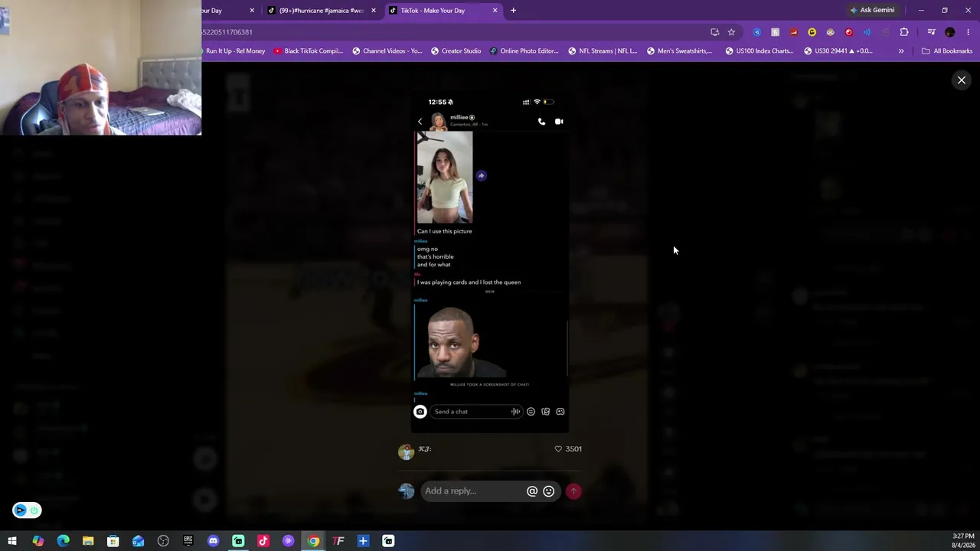Like KJ's comment with the heart
980x551 pixels.
(x=558, y=449)
